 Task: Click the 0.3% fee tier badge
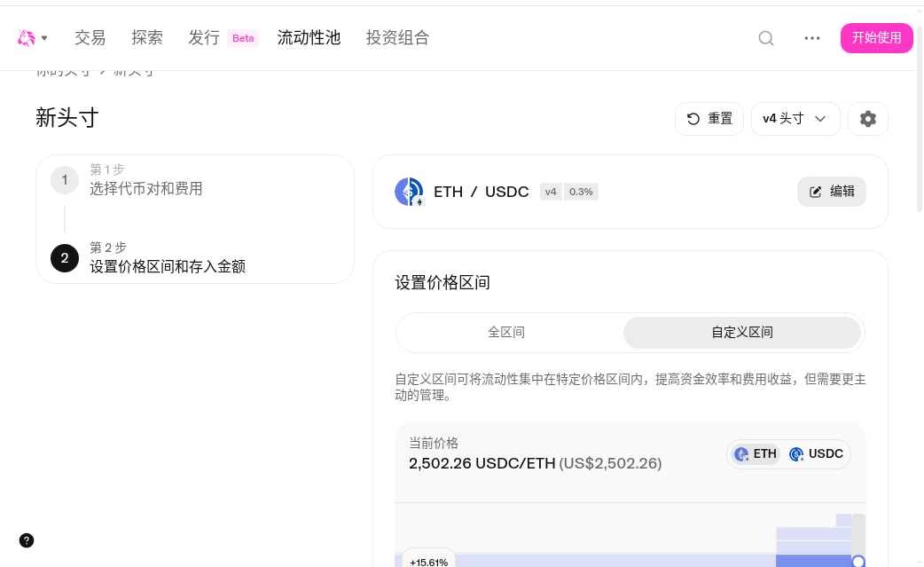[581, 192]
